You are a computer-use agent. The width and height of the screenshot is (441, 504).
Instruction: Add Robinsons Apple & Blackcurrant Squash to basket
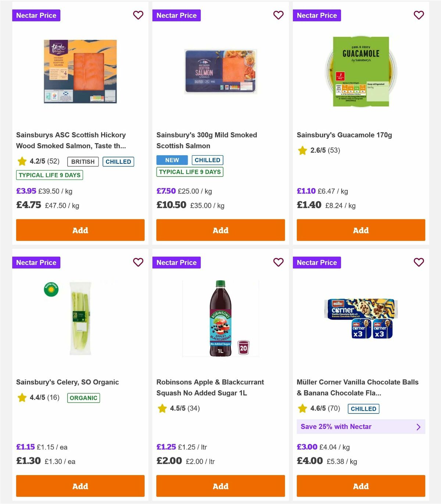point(220,486)
